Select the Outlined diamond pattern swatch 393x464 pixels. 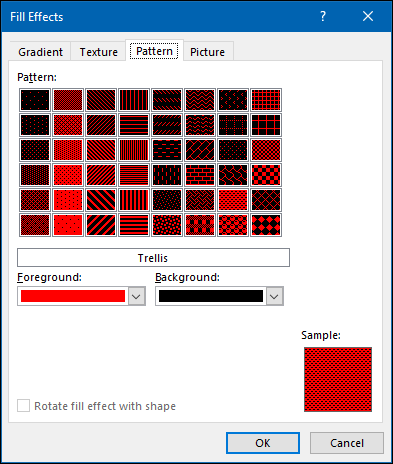click(x=266, y=200)
